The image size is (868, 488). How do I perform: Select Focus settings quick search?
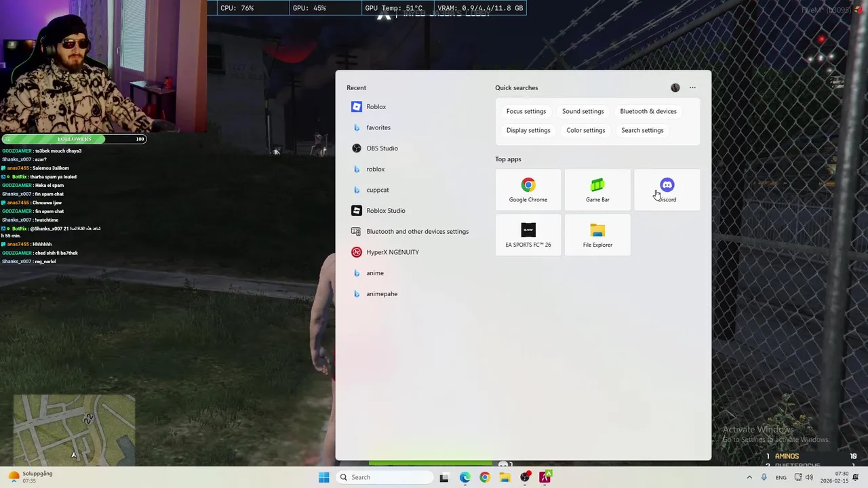point(526,111)
